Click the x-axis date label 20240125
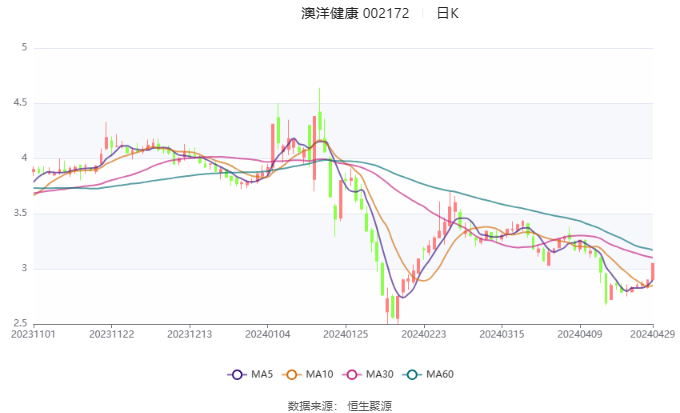Screen dimensions: 680x413 click(346, 334)
